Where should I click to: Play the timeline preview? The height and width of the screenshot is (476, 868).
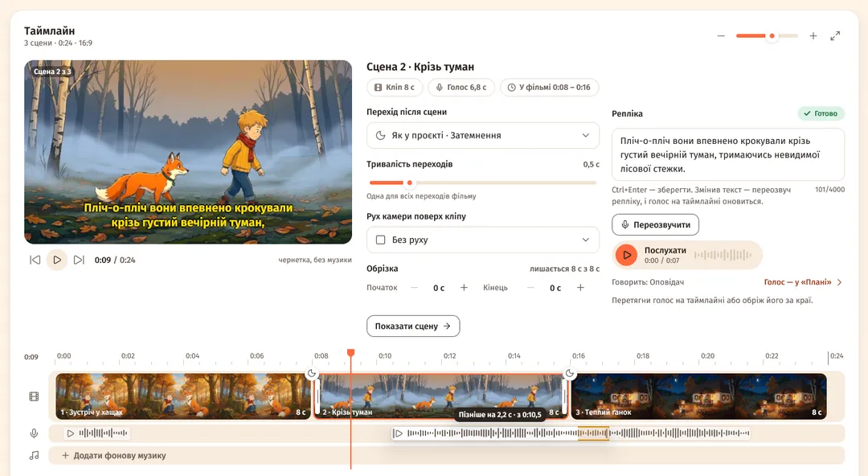tap(57, 260)
